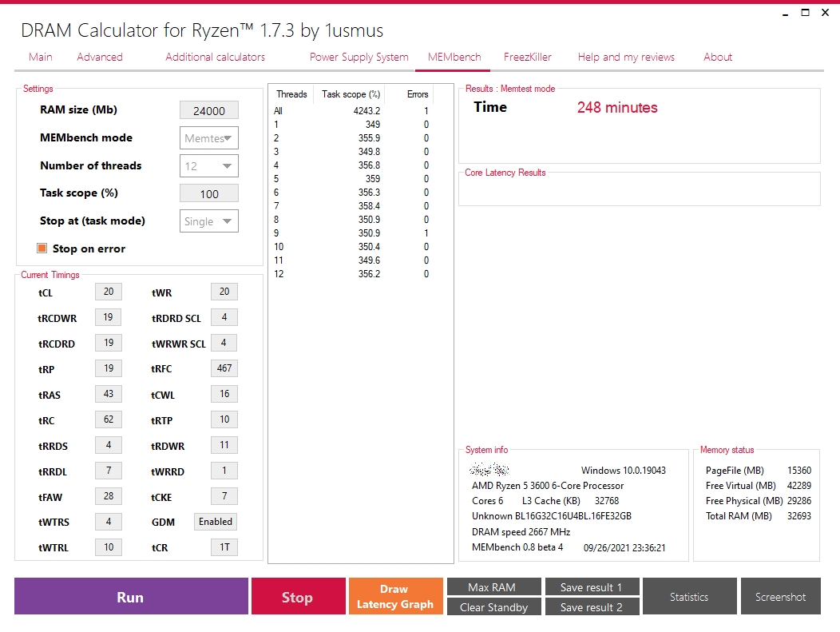
Task: Click Save result 2
Action: [592, 606]
